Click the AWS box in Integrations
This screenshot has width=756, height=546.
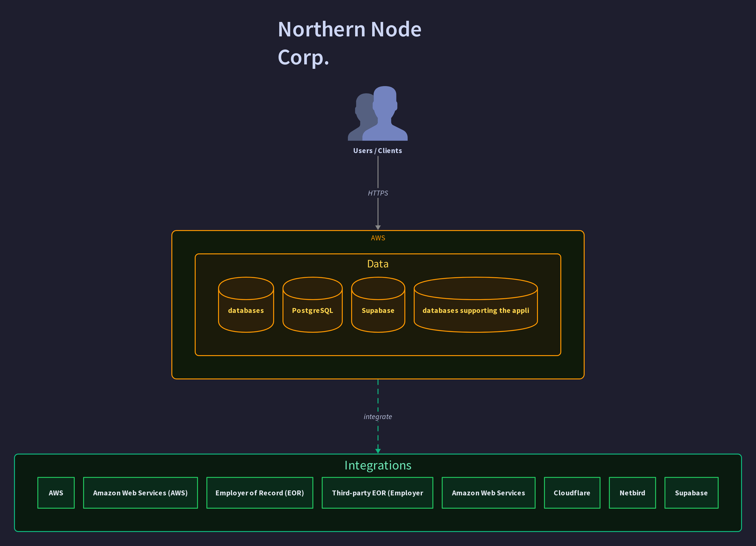[56, 493]
